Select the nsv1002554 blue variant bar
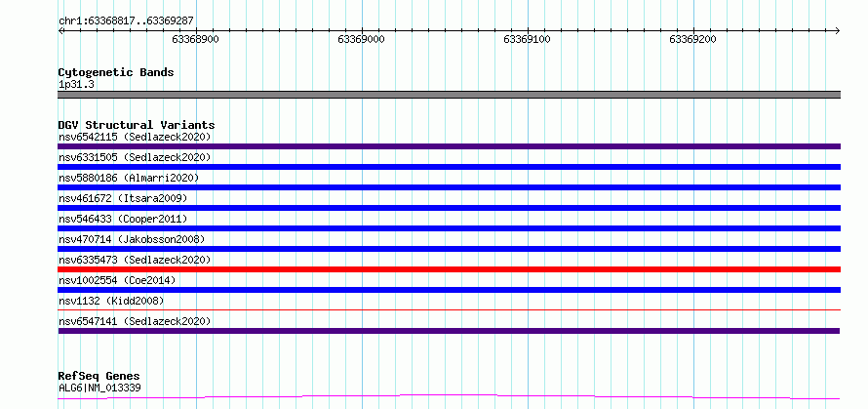The height and width of the screenshot is (409, 868). click(449, 290)
